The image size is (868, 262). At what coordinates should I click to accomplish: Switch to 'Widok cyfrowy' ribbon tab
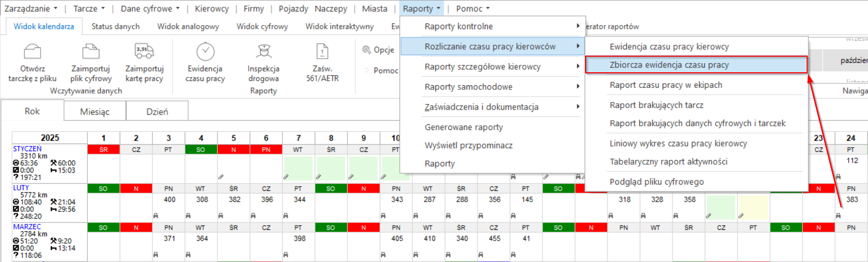coord(262,27)
